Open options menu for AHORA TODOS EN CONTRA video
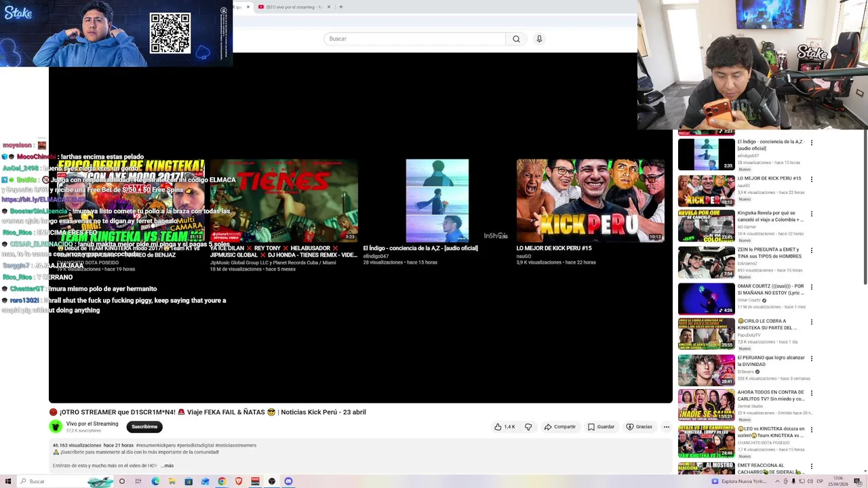868x488 pixels. coord(811,393)
